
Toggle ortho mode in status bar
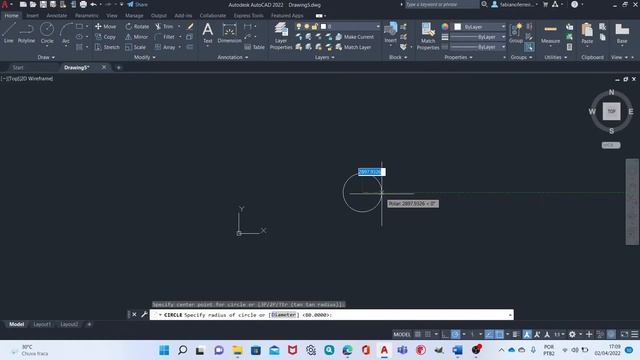click(445, 334)
